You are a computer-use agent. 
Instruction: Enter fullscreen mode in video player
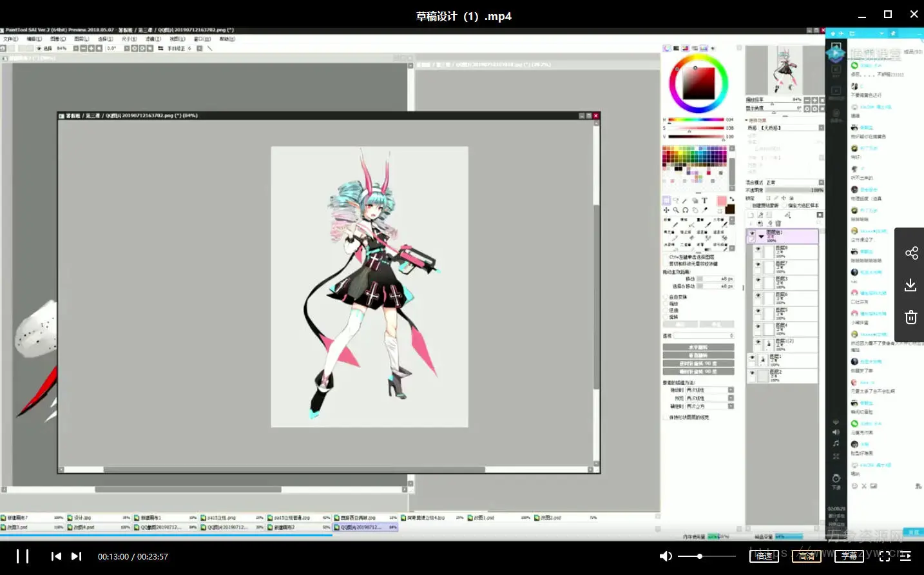click(885, 556)
